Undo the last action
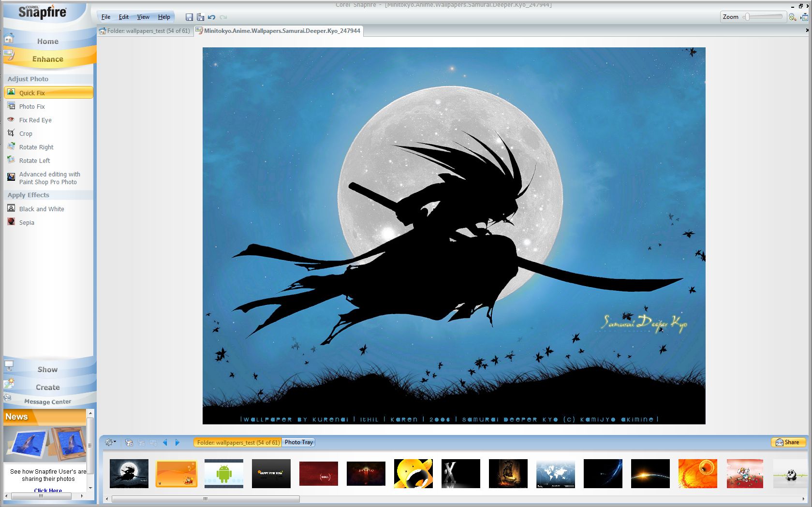This screenshot has height=507, width=812. click(211, 17)
